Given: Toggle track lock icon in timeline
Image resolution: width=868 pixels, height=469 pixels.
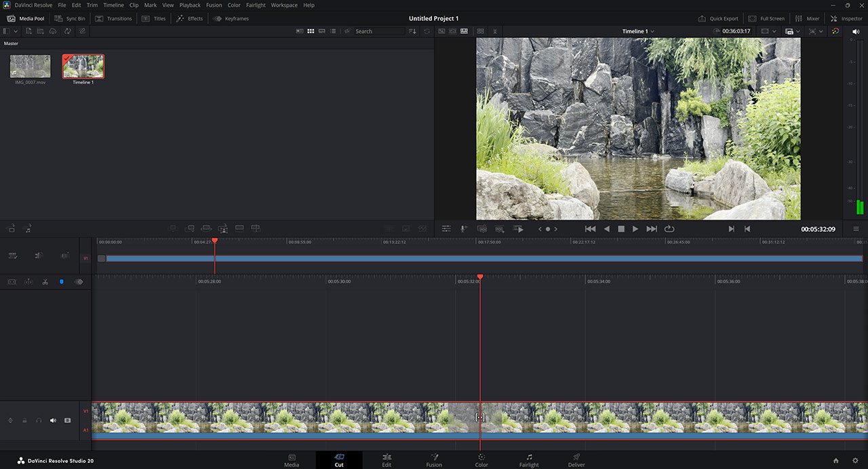Looking at the screenshot, I should 24,420.
